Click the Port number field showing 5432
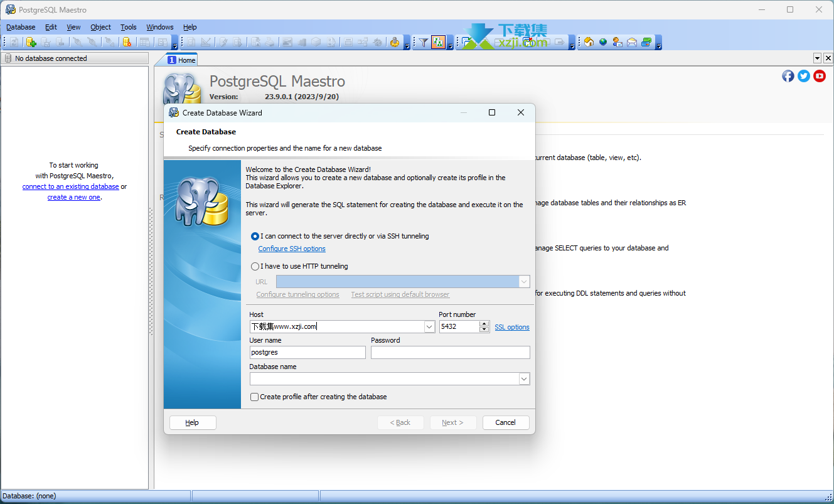Viewport: 834px width, 504px height. coord(459,326)
